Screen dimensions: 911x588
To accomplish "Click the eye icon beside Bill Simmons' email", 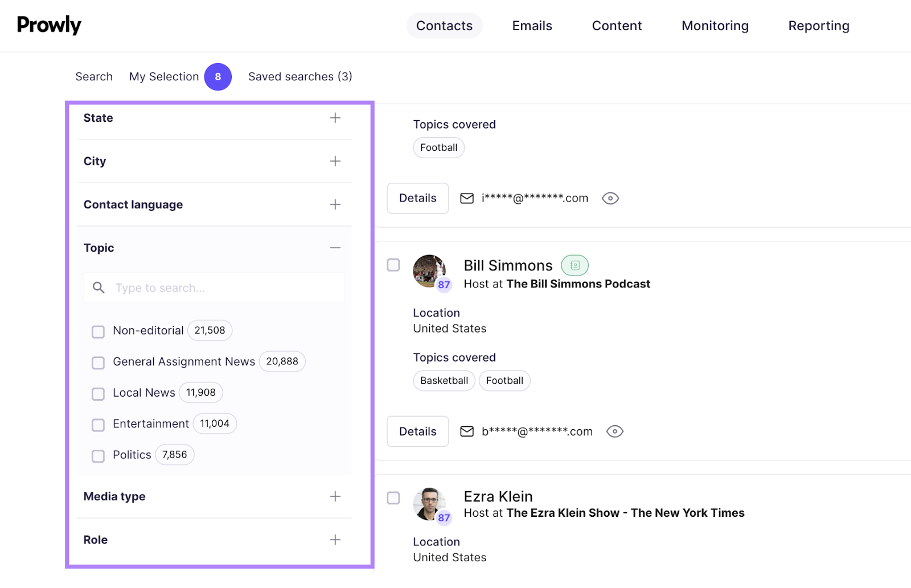I will 614,431.
